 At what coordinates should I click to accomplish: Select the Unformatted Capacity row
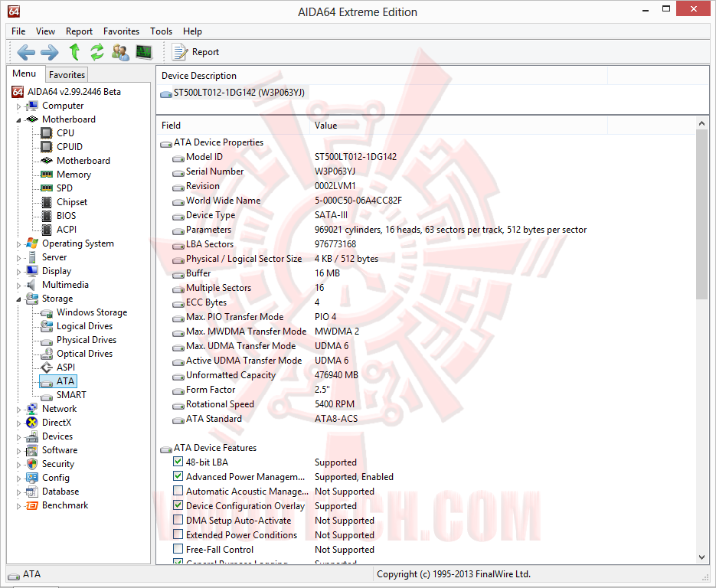click(x=427, y=375)
